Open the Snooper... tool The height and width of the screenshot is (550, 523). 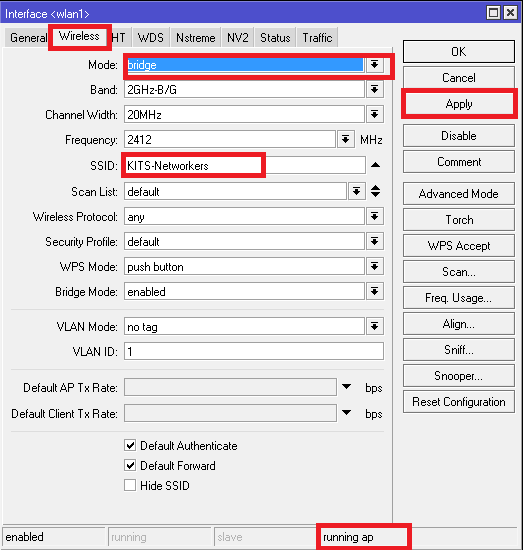click(459, 375)
